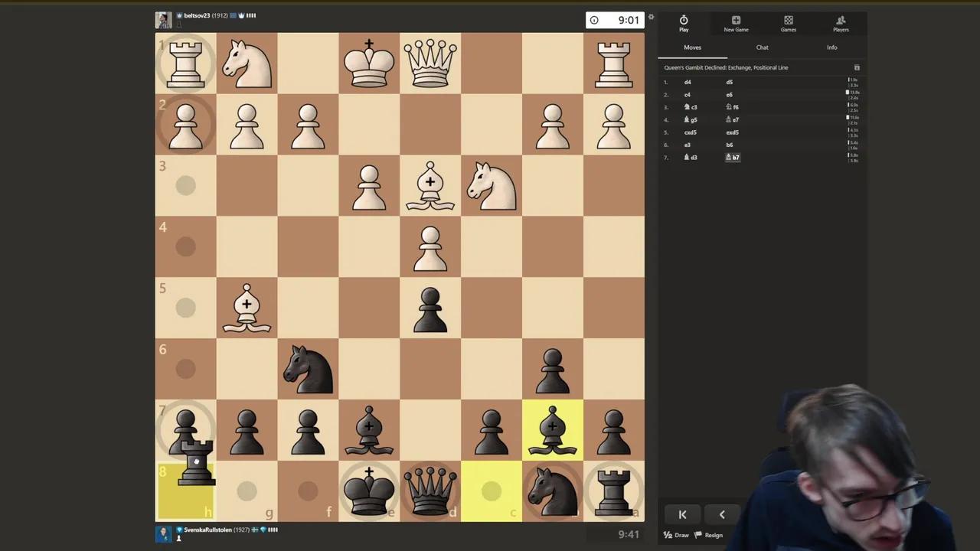Viewport: 980px width, 551px height.
Task: Click the Queen's Gambit Declined opening name
Action: pos(726,67)
